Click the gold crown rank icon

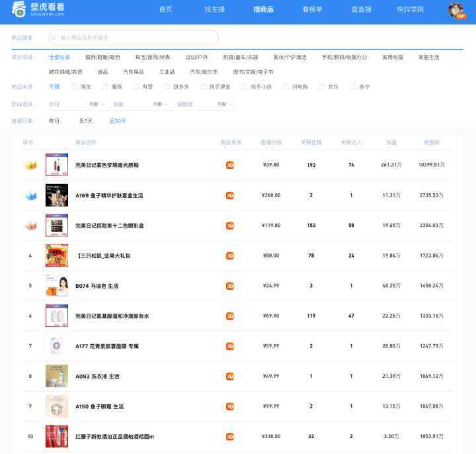point(30,165)
